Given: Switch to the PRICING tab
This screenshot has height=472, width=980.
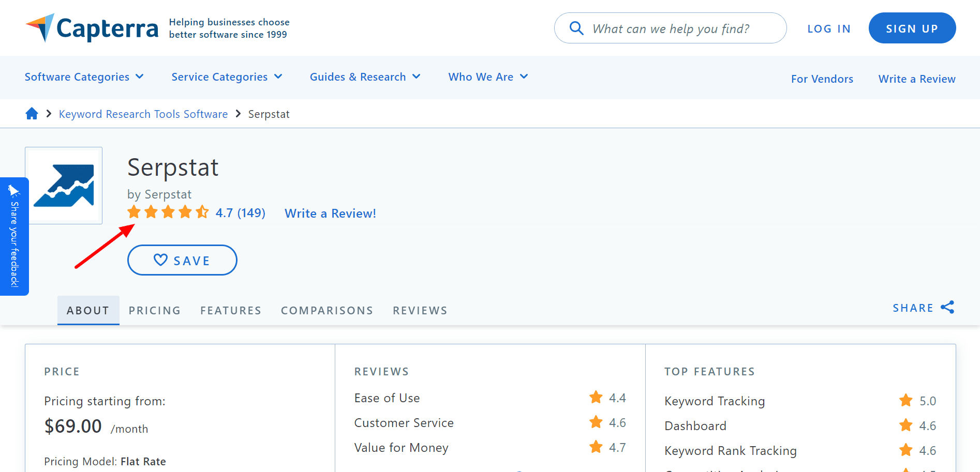Looking at the screenshot, I should [x=155, y=310].
